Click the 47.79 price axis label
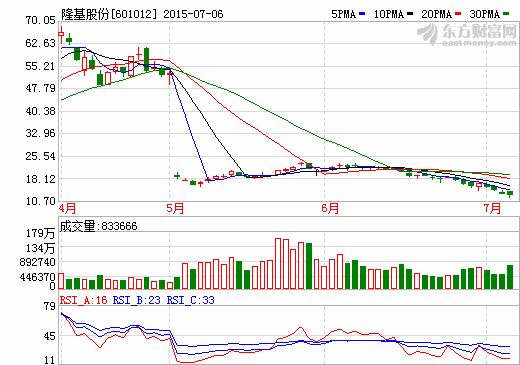Image resolution: width=520 pixels, height=365 pixels. (40, 88)
